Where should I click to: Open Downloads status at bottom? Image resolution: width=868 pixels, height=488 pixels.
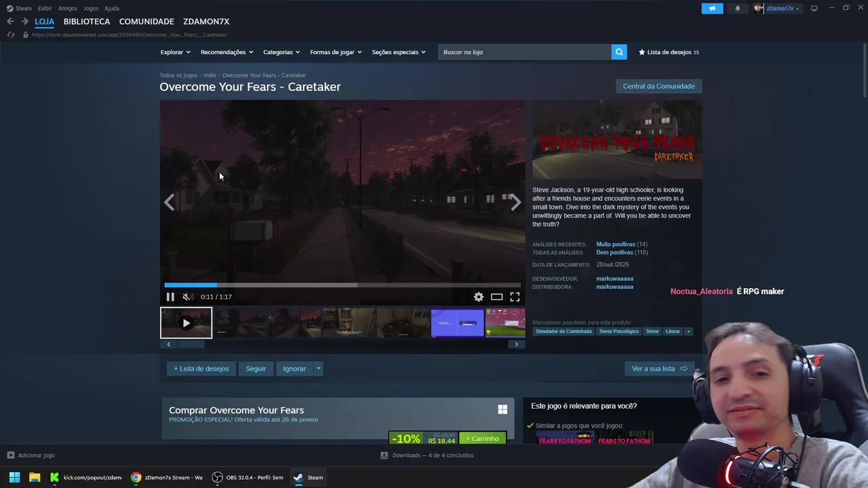pos(427,455)
